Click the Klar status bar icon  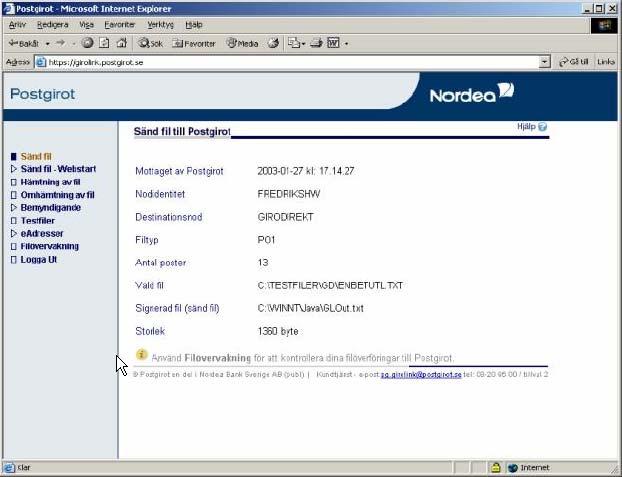pos(9,468)
